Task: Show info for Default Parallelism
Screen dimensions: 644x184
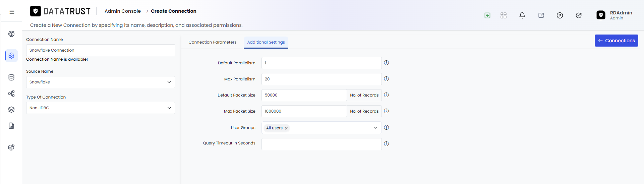Action: [x=387, y=63]
